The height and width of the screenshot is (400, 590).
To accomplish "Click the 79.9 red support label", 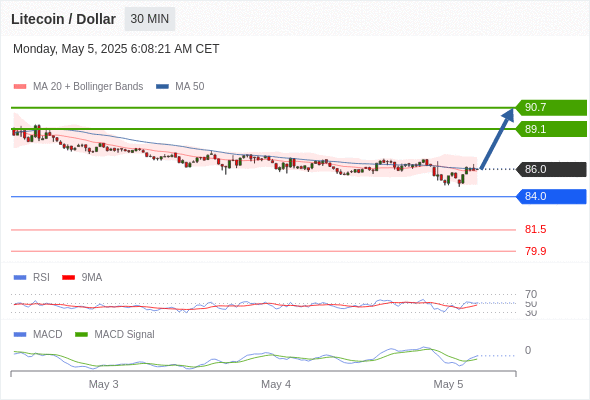I will click(535, 251).
